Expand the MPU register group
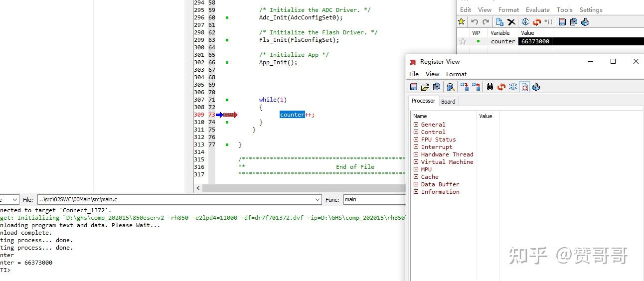This screenshot has height=281, width=644. [416, 169]
